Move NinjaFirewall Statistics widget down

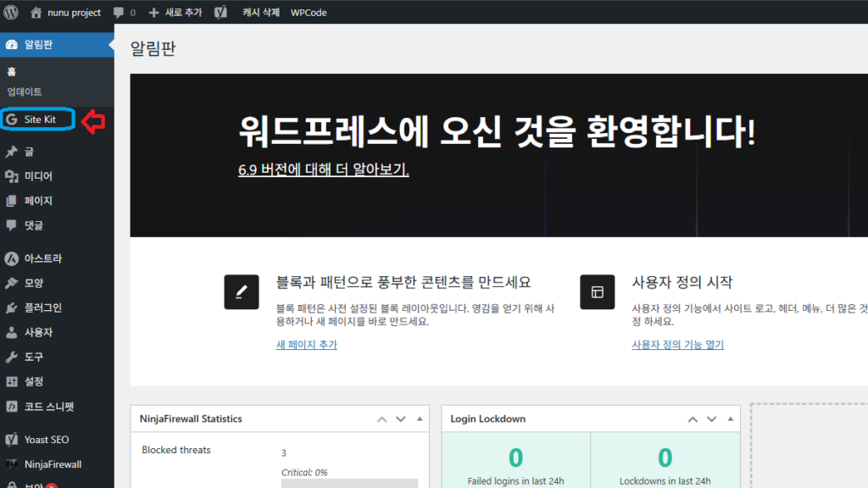(401, 419)
